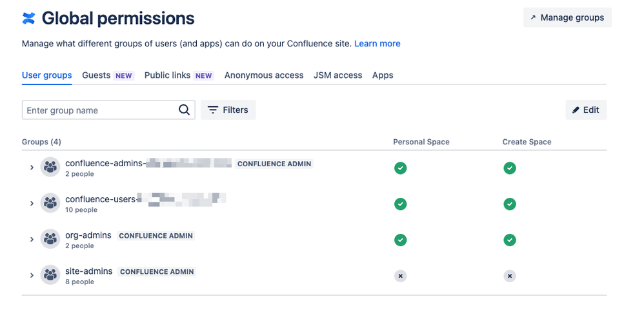The height and width of the screenshot is (317, 644).
Task: Click the confluence-admins group avatar icon
Action: [x=50, y=168]
